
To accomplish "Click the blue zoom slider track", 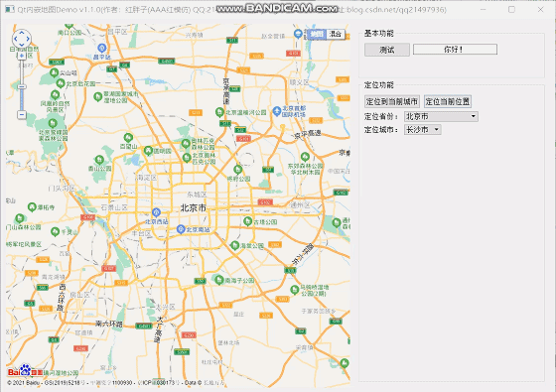I will coord(22,99).
